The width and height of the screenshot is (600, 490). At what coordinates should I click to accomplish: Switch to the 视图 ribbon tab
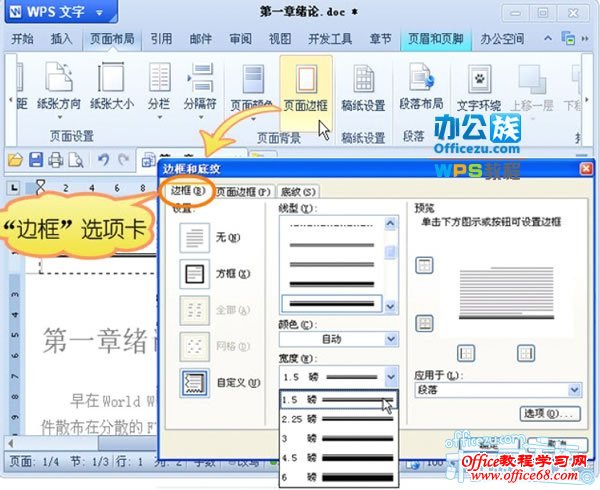point(280,39)
